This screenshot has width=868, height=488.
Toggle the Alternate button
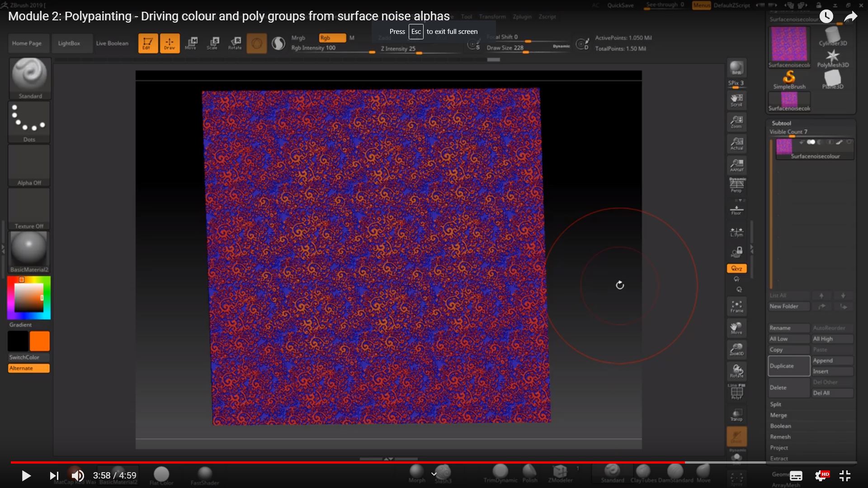click(29, 368)
